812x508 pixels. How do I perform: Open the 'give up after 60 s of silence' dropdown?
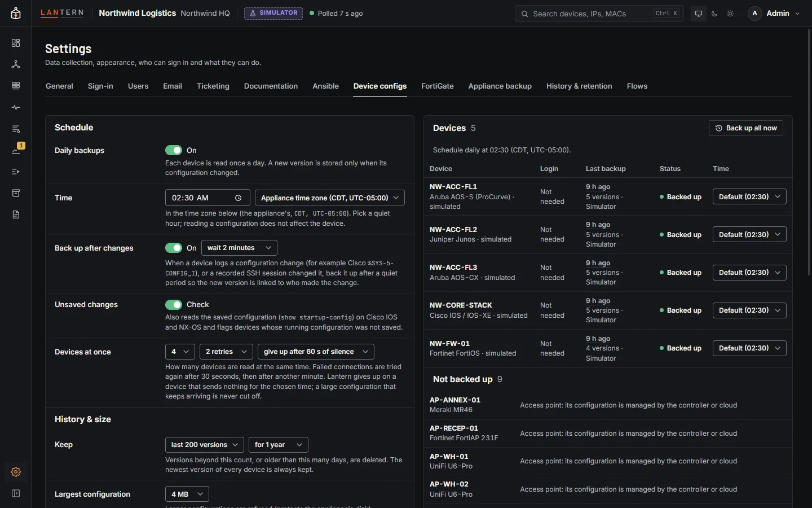[316, 352]
